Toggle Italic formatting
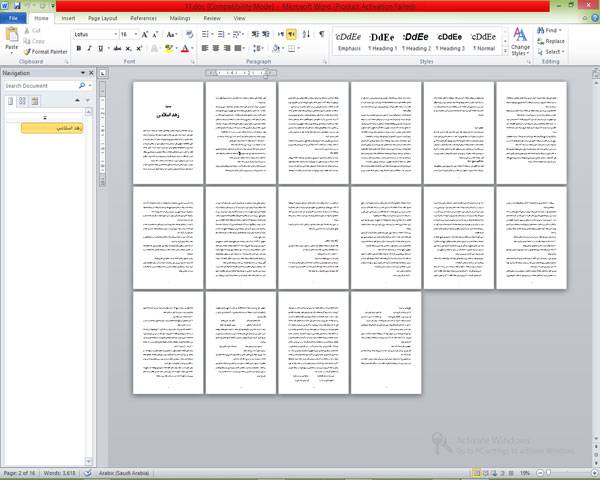The image size is (600, 480). click(x=89, y=48)
